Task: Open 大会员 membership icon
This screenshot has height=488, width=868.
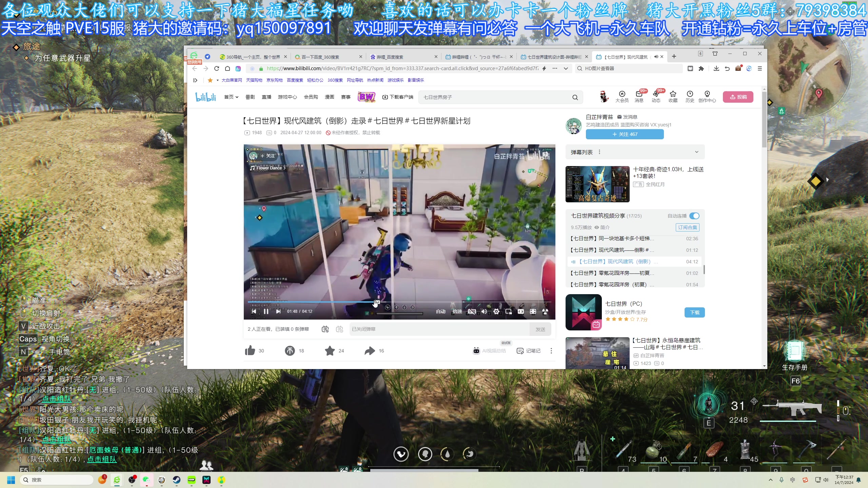Action: click(622, 96)
